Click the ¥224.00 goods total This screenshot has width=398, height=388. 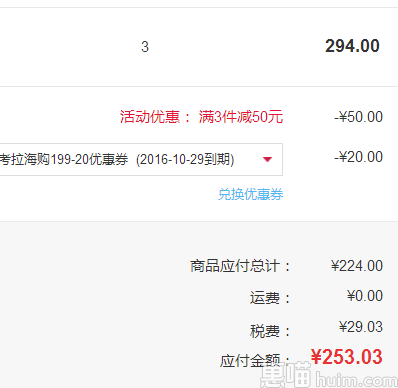point(357,266)
